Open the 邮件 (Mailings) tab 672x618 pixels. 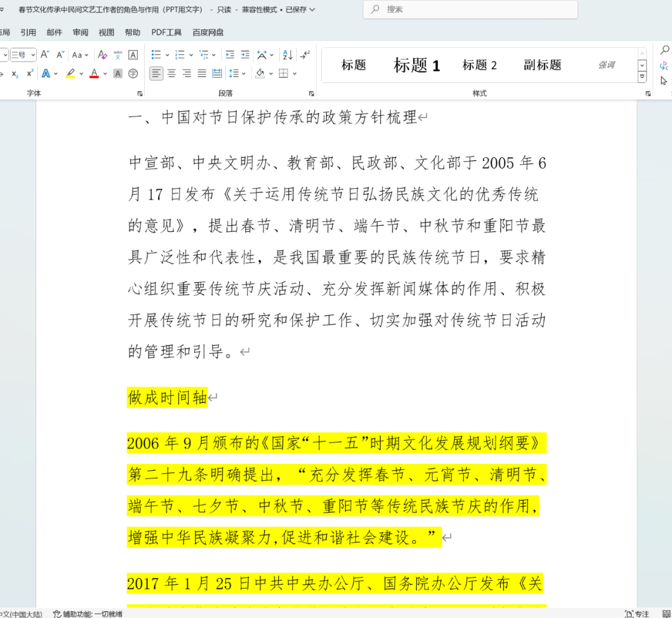tap(54, 32)
